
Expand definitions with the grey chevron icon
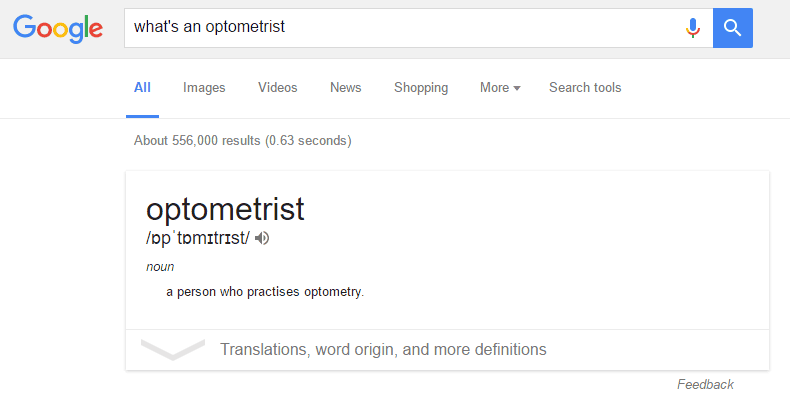173,350
